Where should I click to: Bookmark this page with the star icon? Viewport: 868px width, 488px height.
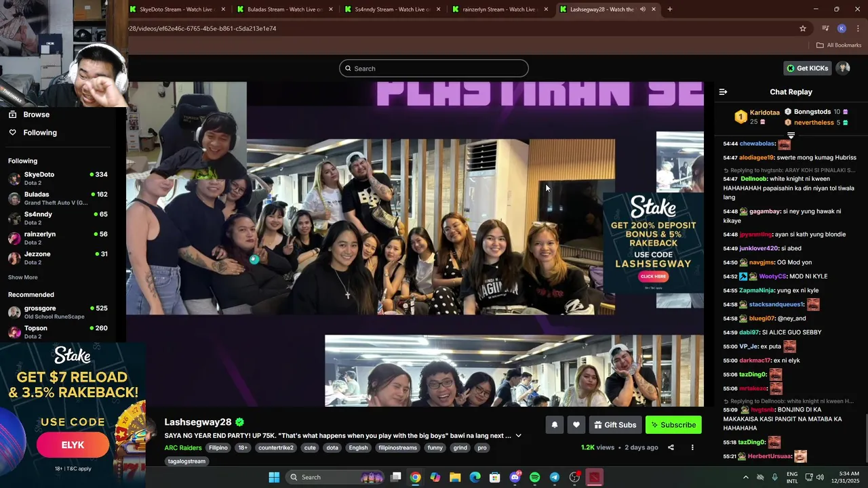click(x=803, y=28)
